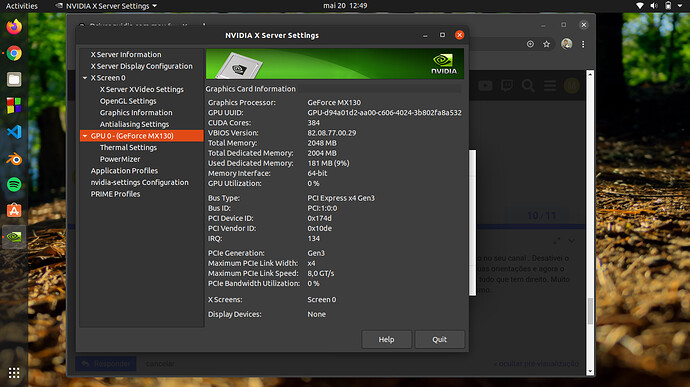Viewport: 690px width, 387px height.
Task: Open PRIME Profiles page
Action: 115,194
